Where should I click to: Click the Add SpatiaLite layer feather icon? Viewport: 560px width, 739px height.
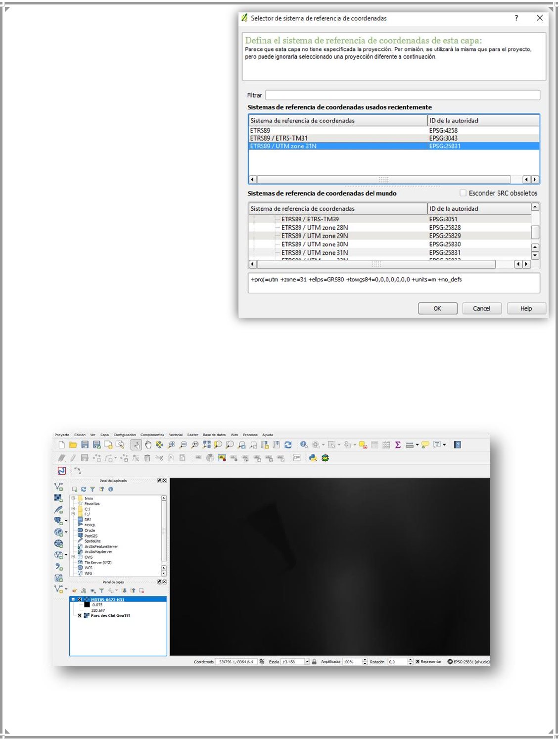click(58, 510)
